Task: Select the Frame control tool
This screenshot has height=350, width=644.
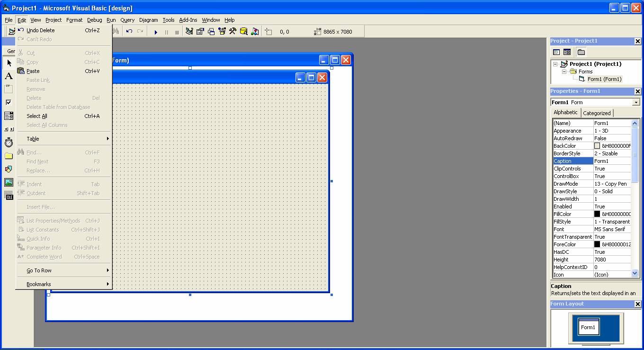Action: pyautogui.click(x=9, y=89)
